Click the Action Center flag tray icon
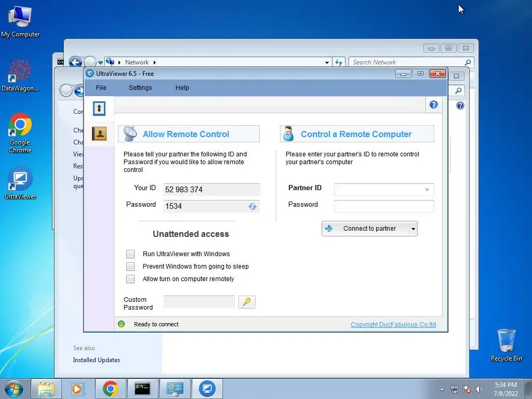Image resolution: width=532 pixels, height=399 pixels. pos(467,389)
